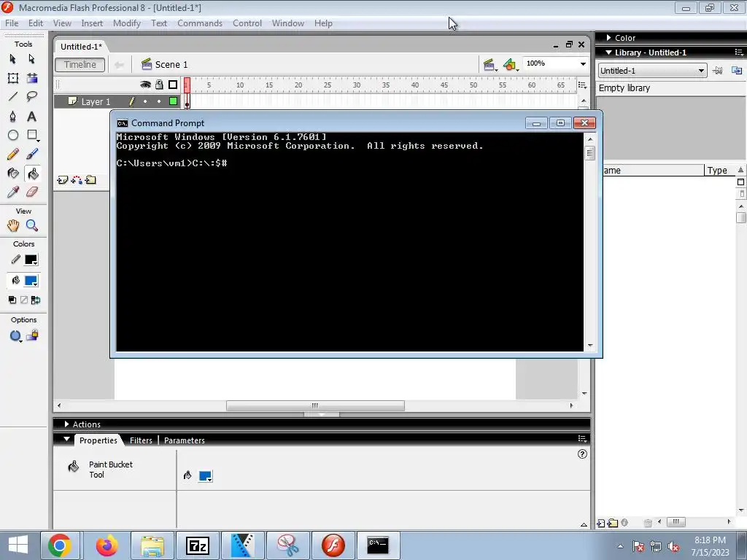
Task: Open the Commands menu
Action: 200,23
